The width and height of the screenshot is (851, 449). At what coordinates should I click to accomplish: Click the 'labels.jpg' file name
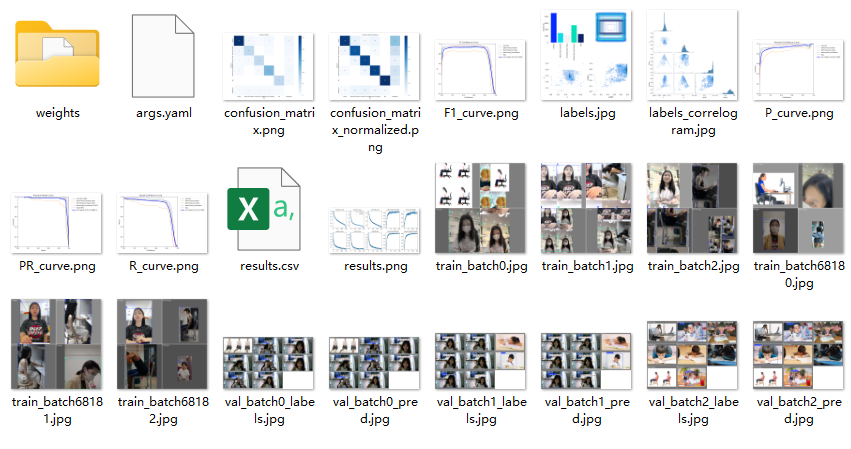[x=587, y=113]
